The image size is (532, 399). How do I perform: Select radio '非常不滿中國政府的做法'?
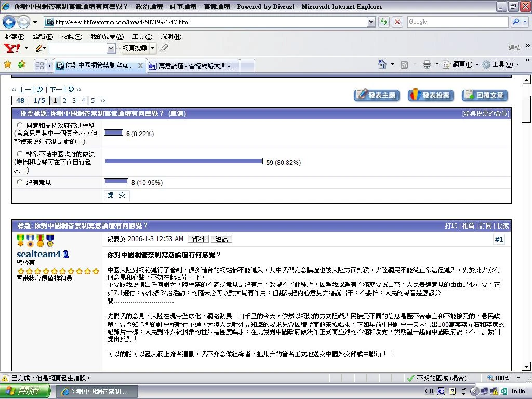coord(19,154)
